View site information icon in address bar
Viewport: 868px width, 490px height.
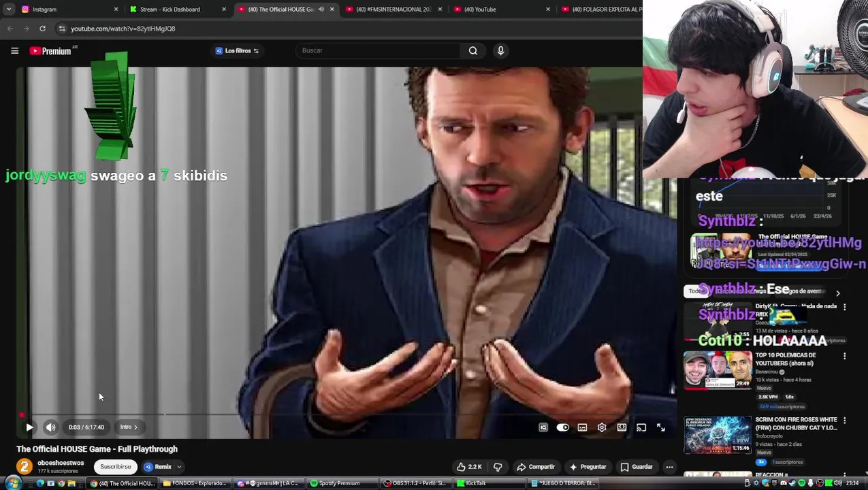coord(62,29)
